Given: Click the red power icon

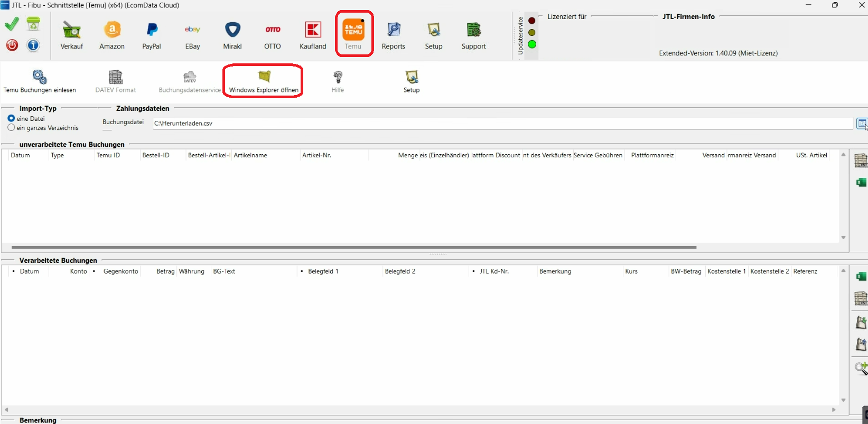Looking at the screenshot, I should coord(12,45).
